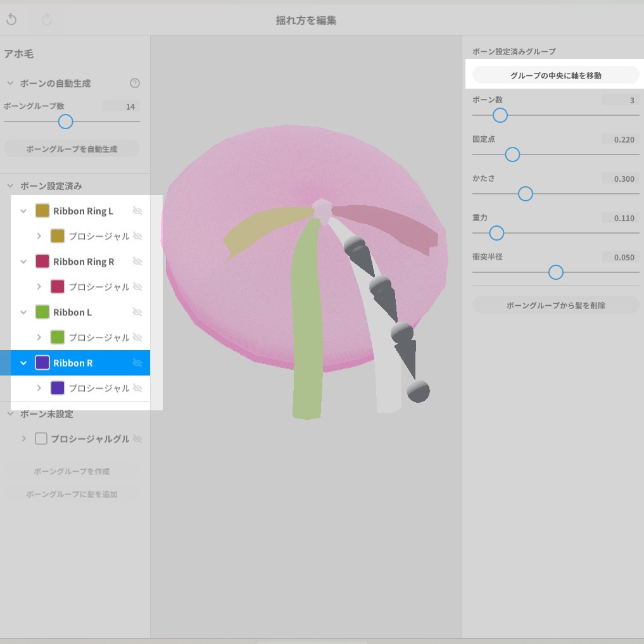The image size is (644, 644).
Task: Click the グループの中央に軸を移動 button
Action: tap(555, 74)
